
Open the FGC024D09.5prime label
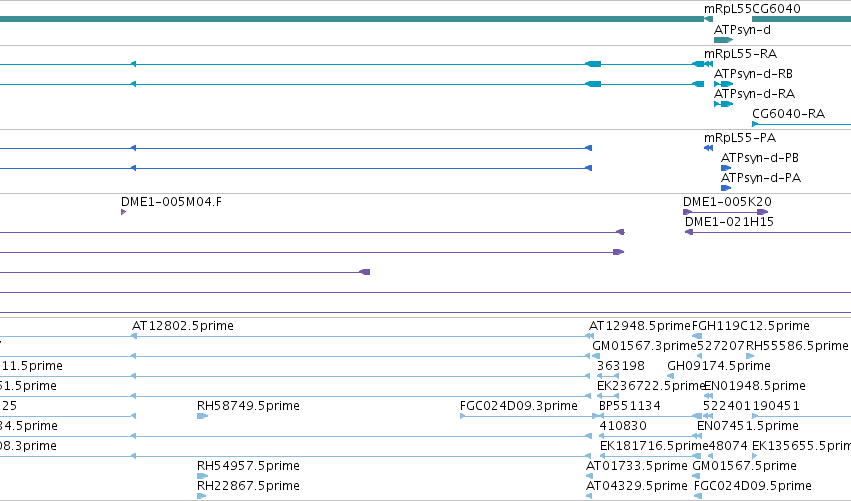tap(753, 486)
